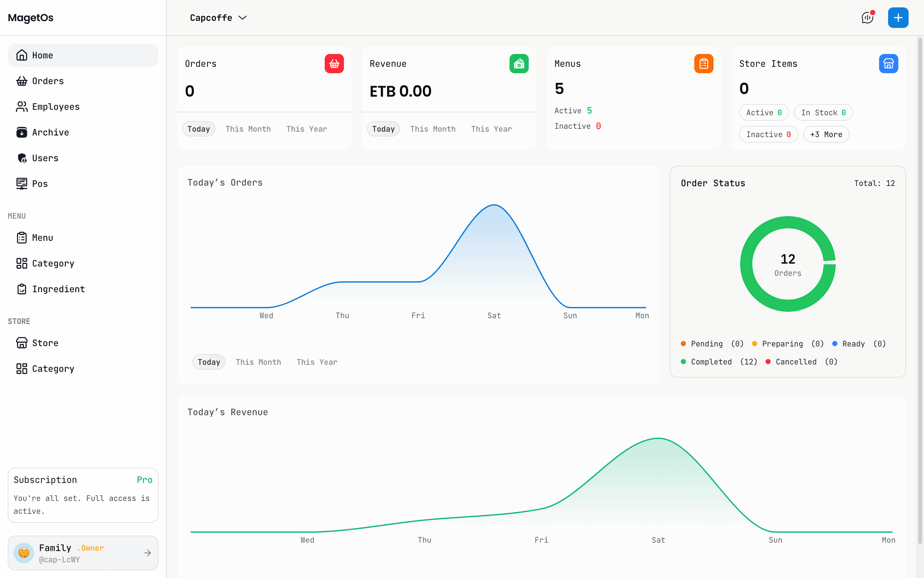Click the Ingredient checklist icon

(22, 289)
